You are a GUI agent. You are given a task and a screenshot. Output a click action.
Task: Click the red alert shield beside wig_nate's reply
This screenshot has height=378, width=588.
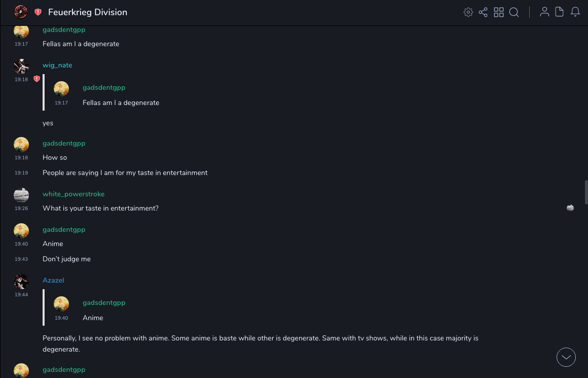tap(36, 79)
